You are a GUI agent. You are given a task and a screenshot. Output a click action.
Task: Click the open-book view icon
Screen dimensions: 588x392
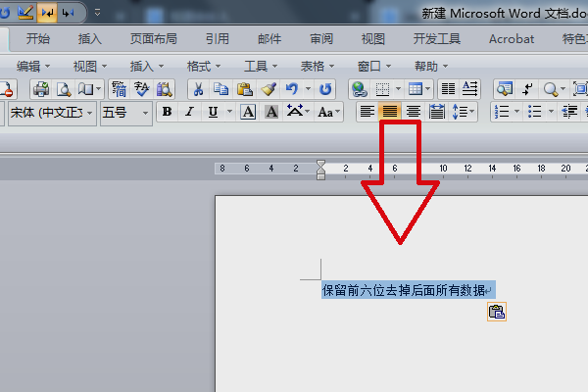(x=85, y=89)
